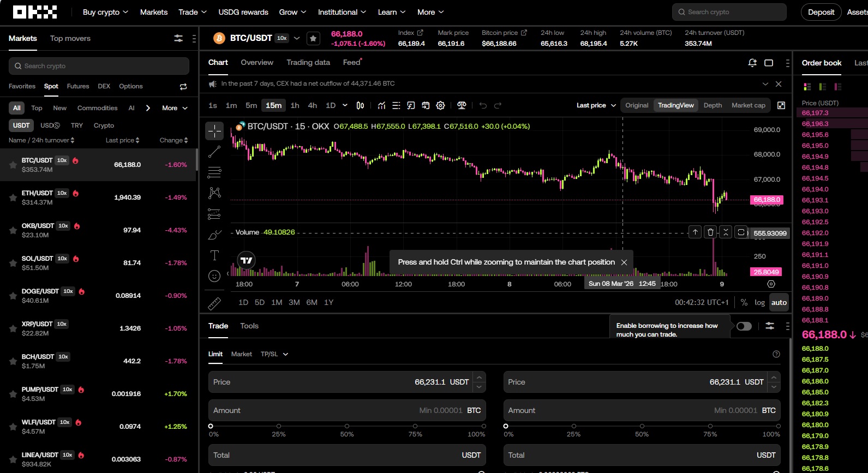Switch chart to Depth view
868x473 pixels.
coord(713,105)
